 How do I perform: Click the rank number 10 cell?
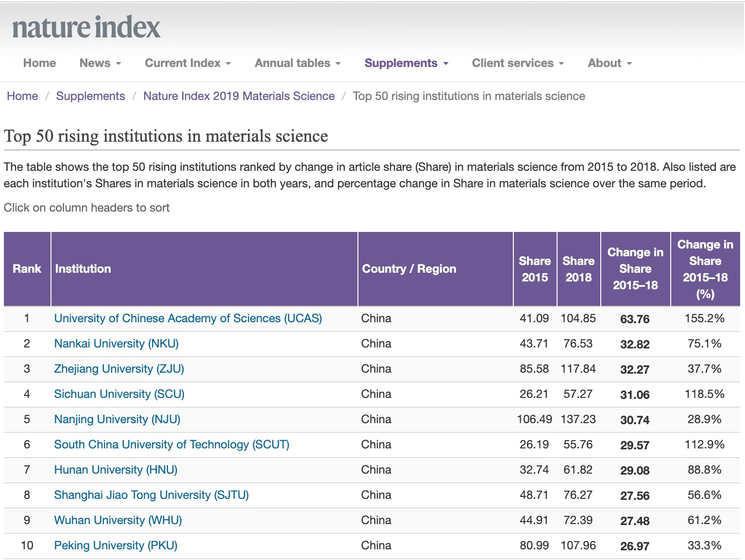[x=27, y=545]
